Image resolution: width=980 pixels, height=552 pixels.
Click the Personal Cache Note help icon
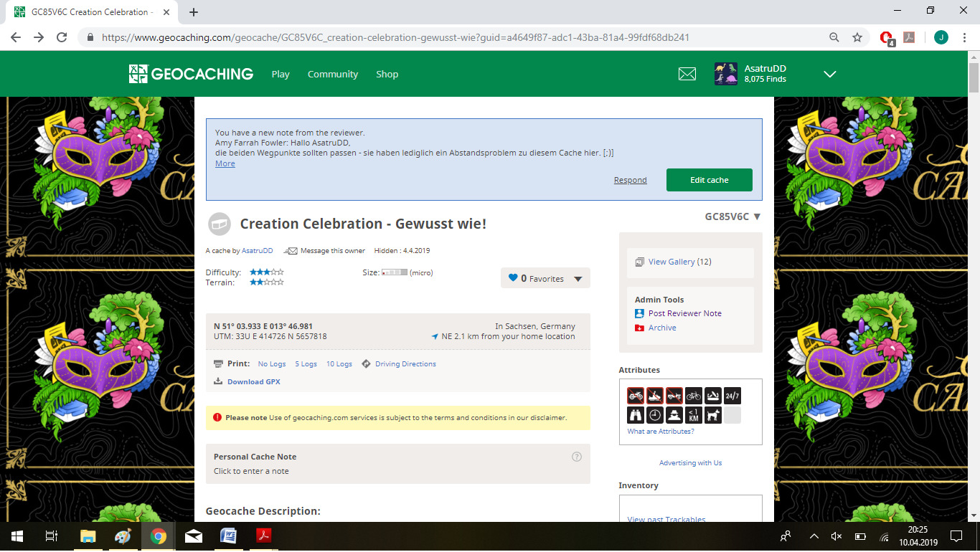click(x=577, y=457)
